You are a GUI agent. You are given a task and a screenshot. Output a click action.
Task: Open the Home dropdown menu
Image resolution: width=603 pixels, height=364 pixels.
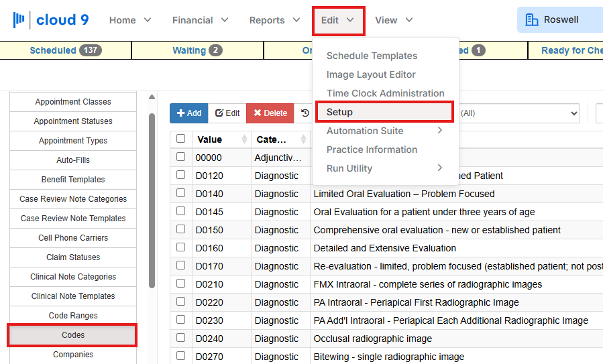(130, 20)
